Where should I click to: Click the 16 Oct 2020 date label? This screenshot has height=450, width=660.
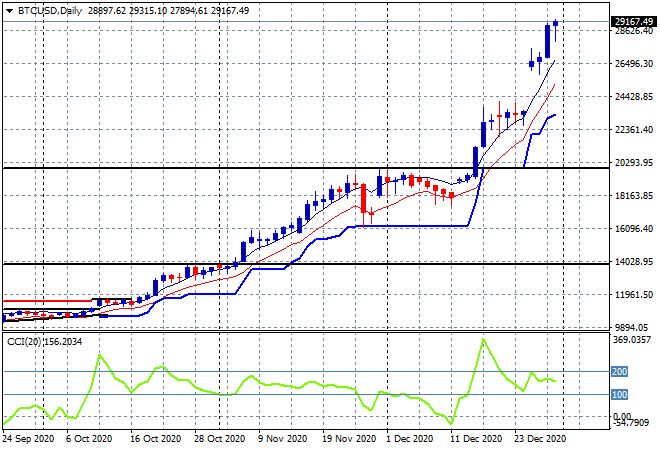[x=155, y=439]
